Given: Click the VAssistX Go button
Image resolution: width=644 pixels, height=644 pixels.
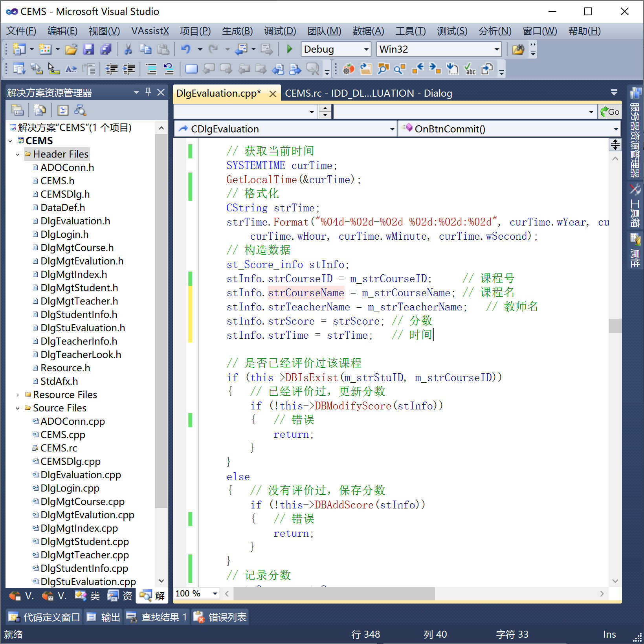Looking at the screenshot, I should coord(610,112).
